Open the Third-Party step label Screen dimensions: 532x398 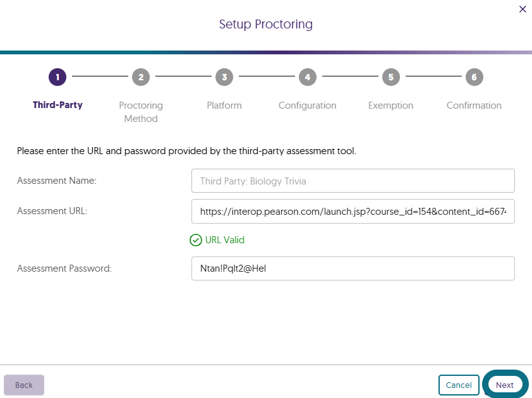coord(57,105)
